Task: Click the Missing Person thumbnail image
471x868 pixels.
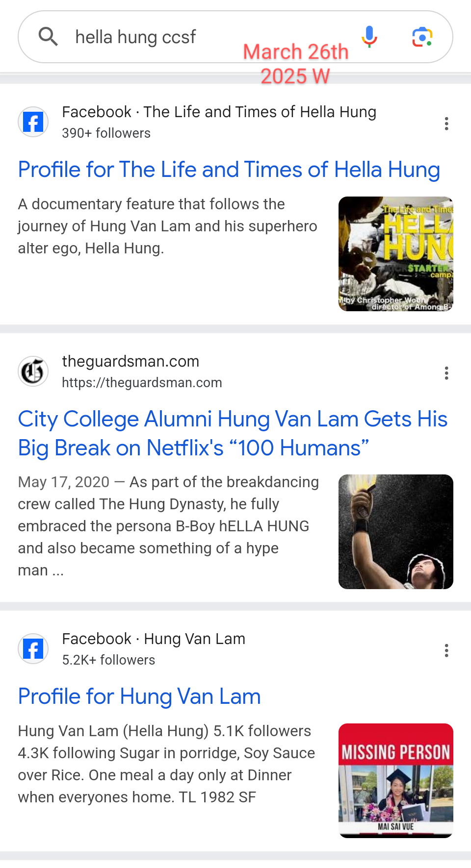Action: pos(395,781)
